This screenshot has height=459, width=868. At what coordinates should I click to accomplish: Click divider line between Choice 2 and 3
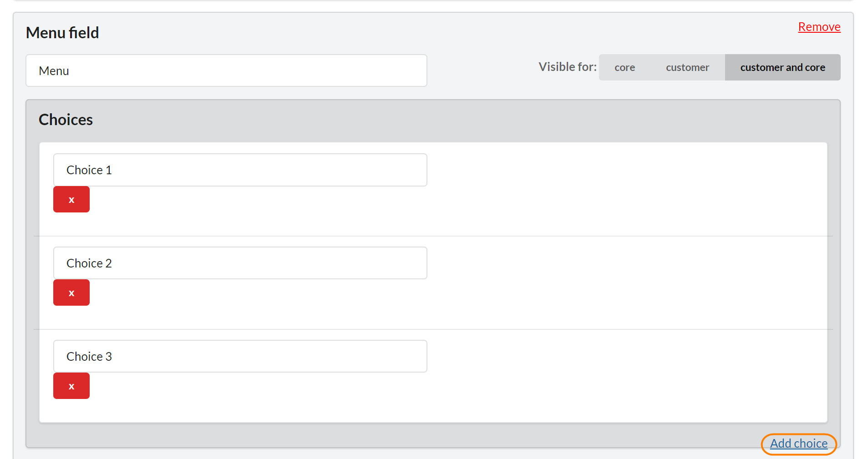(432, 329)
